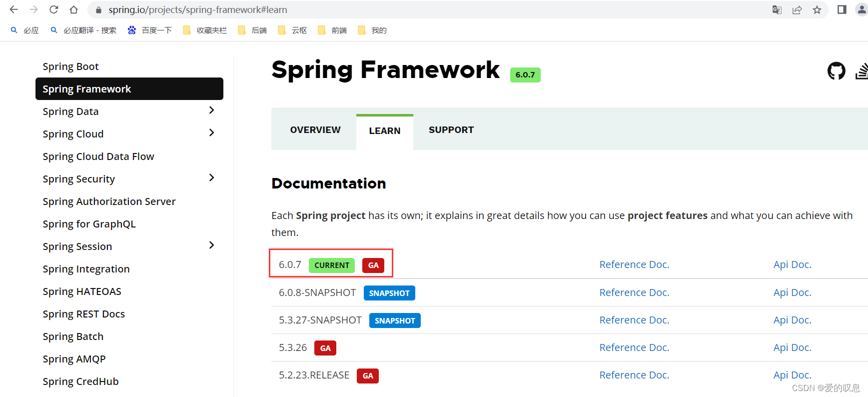Click the green CURRENT badge
The height and width of the screenshot is (397, 868).
click(x=332, y=265)
